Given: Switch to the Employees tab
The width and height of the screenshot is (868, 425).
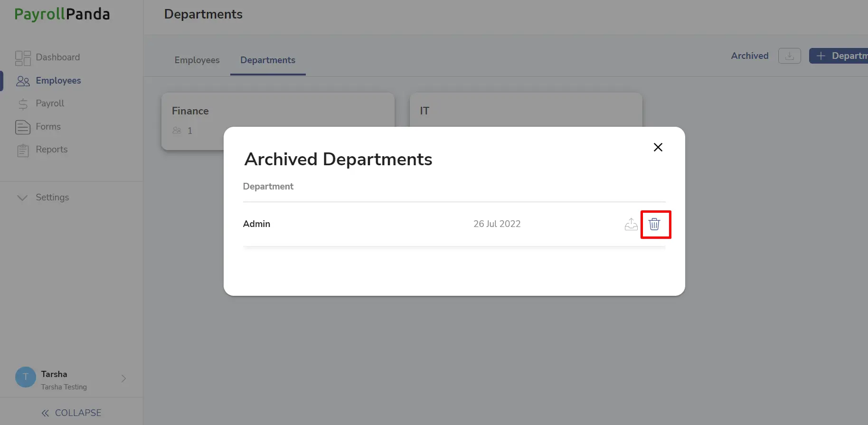Looking at the screenshot, I should 197,60.
